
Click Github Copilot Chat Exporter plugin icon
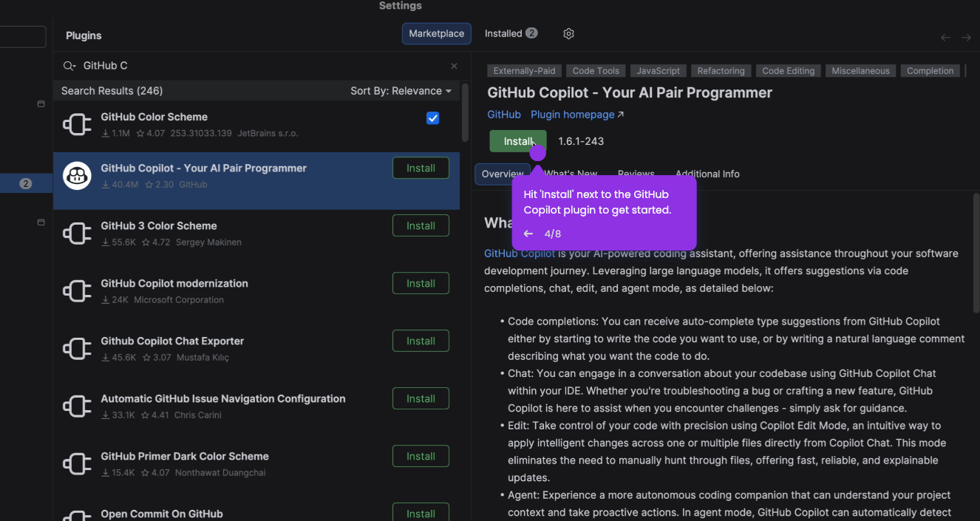coord(77,349)
